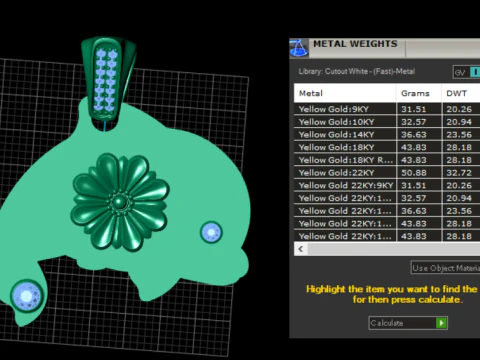
Task: Click the 32.72 DWT value
Action: coord(459,173)
